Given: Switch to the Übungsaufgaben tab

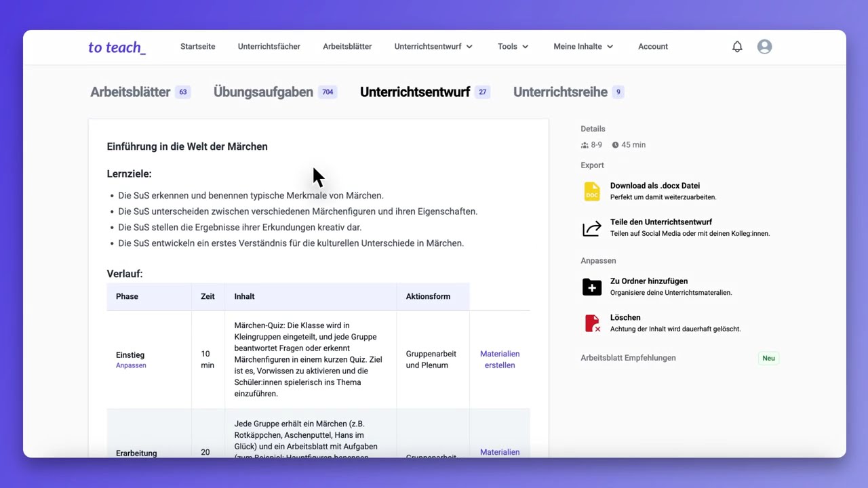Looking at the screenshot, I should coord(263,92).
